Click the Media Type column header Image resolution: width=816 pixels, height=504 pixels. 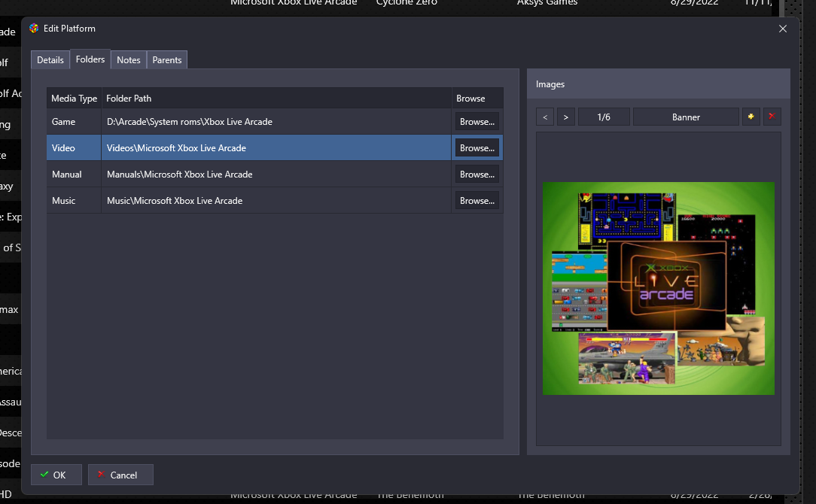[x=74, y=99]
